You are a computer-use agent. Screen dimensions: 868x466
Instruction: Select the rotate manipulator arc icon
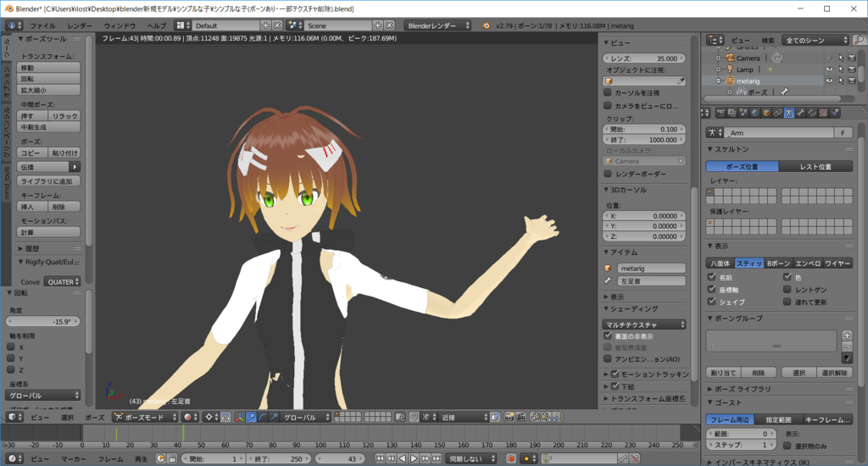pos(263,417)
